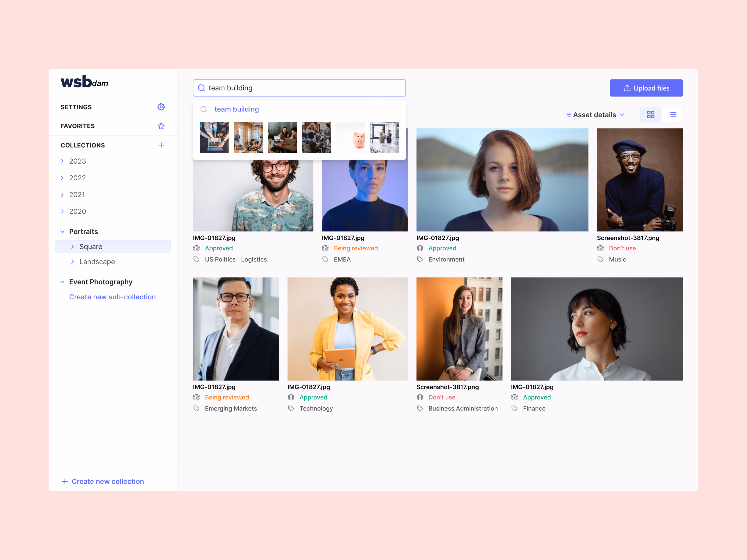Click the Favorites star icon
This screenshot has width=747, height=560.
pyautogui.click(x=161, y=126)
